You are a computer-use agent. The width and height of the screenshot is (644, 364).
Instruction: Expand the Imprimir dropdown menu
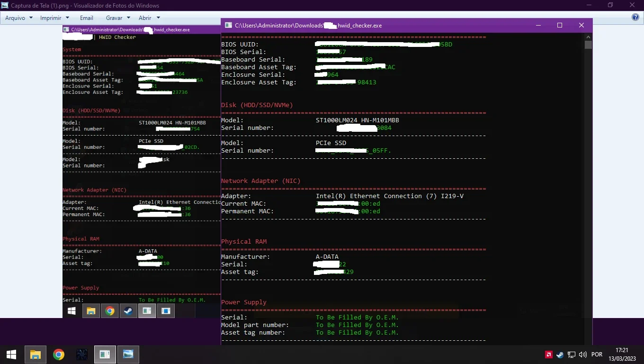(x=54, y=18)
